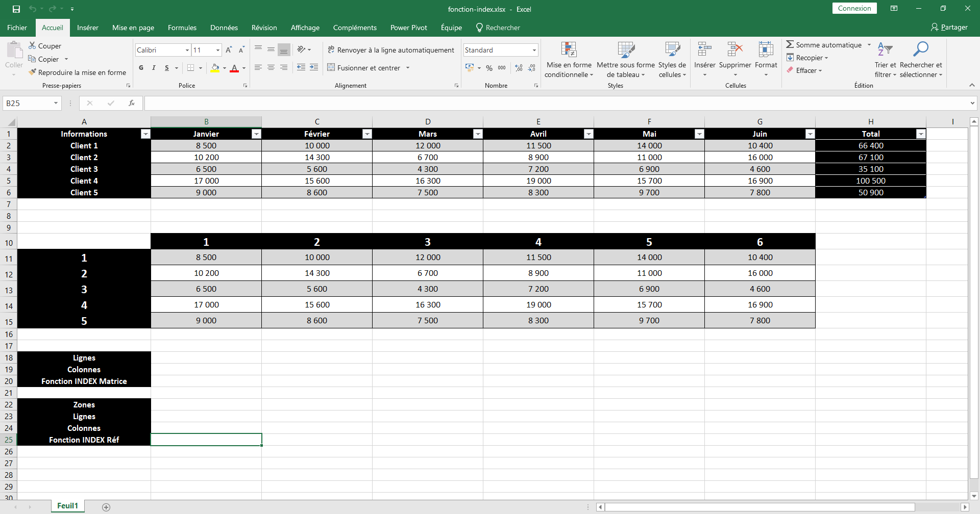This screenshot has height=514, width=980.
Task: Click Reproduire la mise en forme brush
Action: point(32,72)
